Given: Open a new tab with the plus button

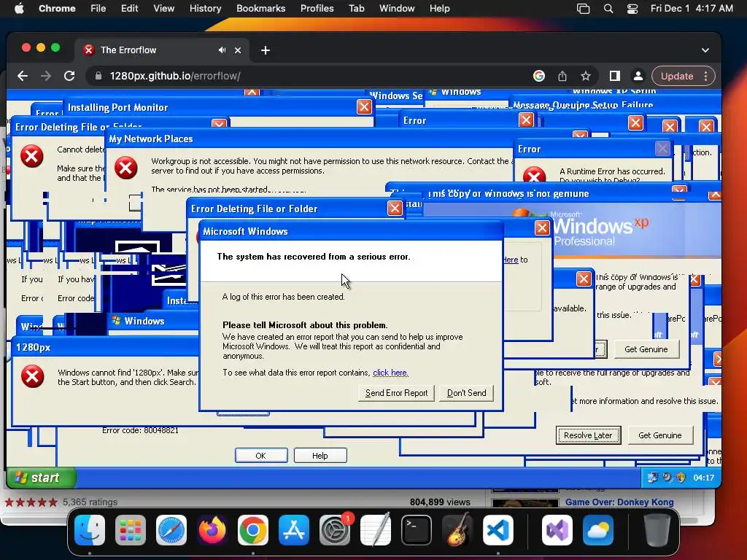Looking at the screenshot, I should tap(266, 50).
